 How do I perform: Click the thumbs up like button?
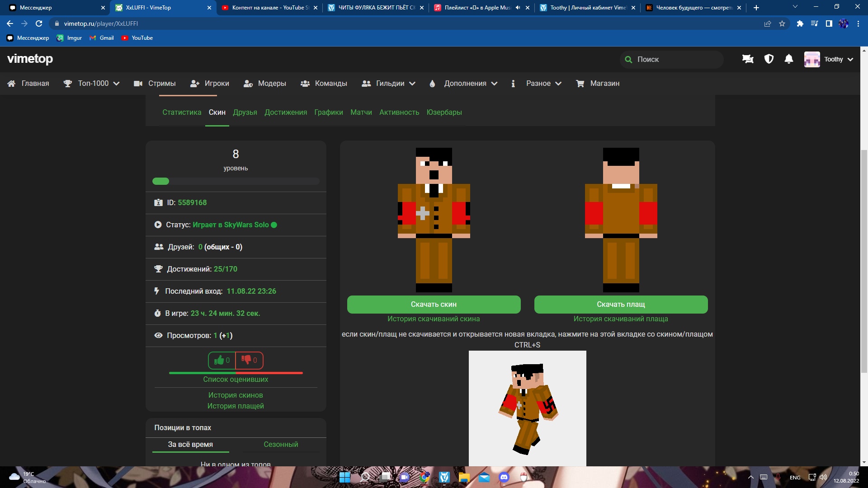tap(222, 360)
